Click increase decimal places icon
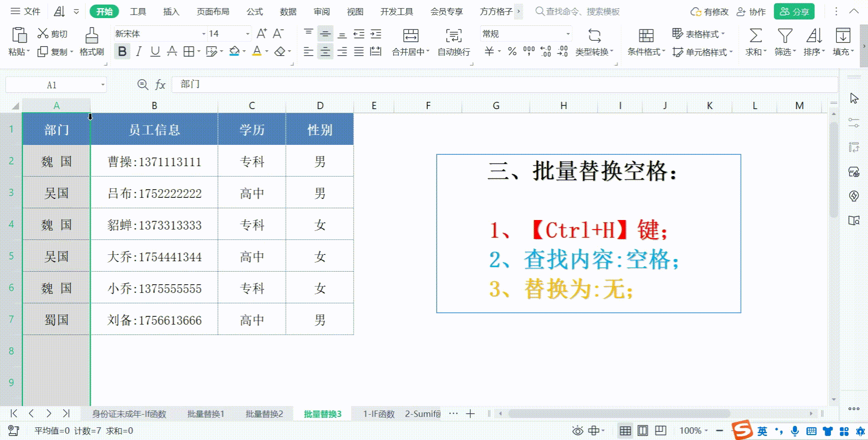The width and height of the screenshot is (868, 440). tap(546, 52)
